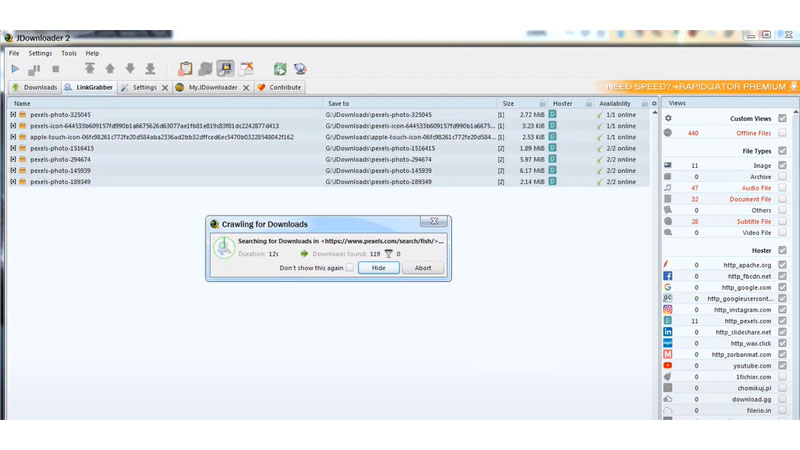800x450 pixels.
Task: Uncheck the Image file type checkbox
Action: click(782, 165)
